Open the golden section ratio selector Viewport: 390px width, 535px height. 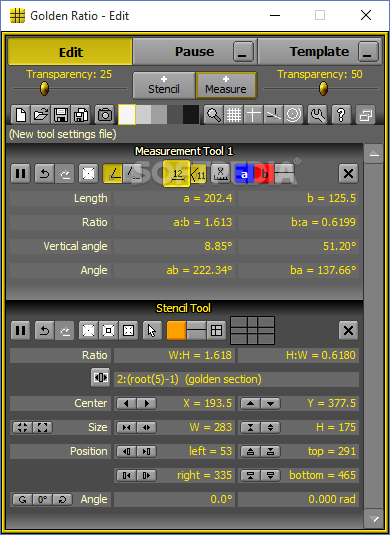coord(236,379)
